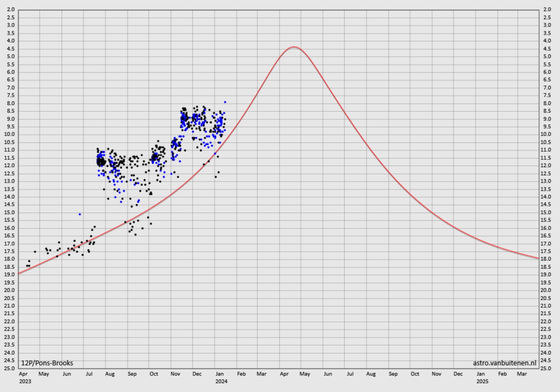
Task: Click the 19.0 magnitude label on left axis
Action: [x=11, y=275]
